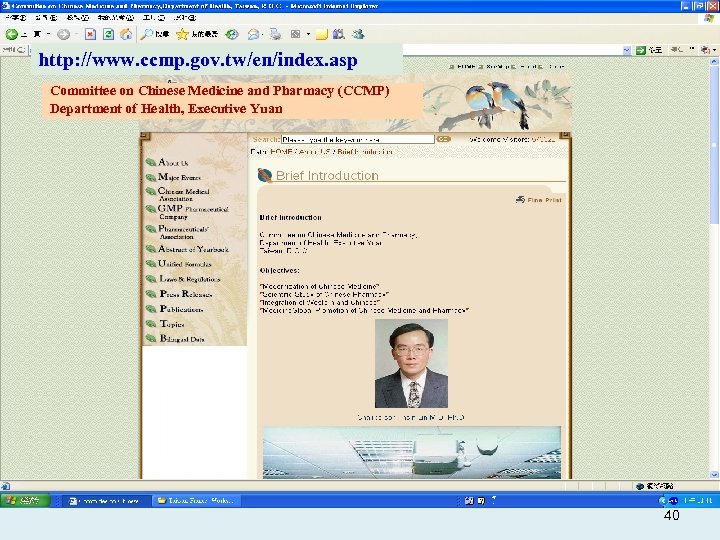Switch to the Taiwan folder taskbar item
Screen dimensions: 720x540
tap(197, 501)
